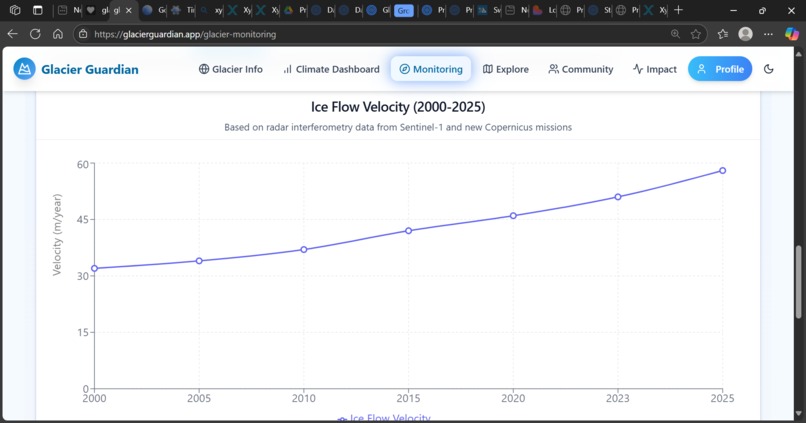Visit the Community page

point(581,69)
